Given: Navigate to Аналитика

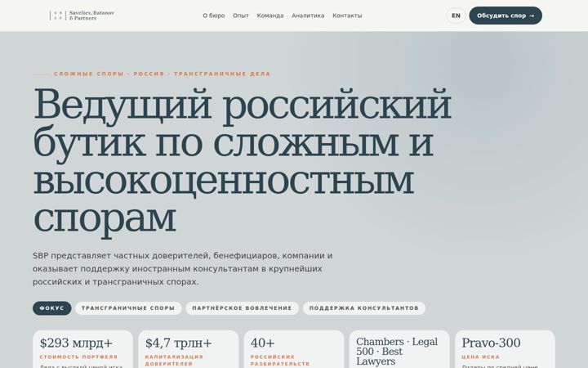Looking at the screenshot, I should coord(308,16).
